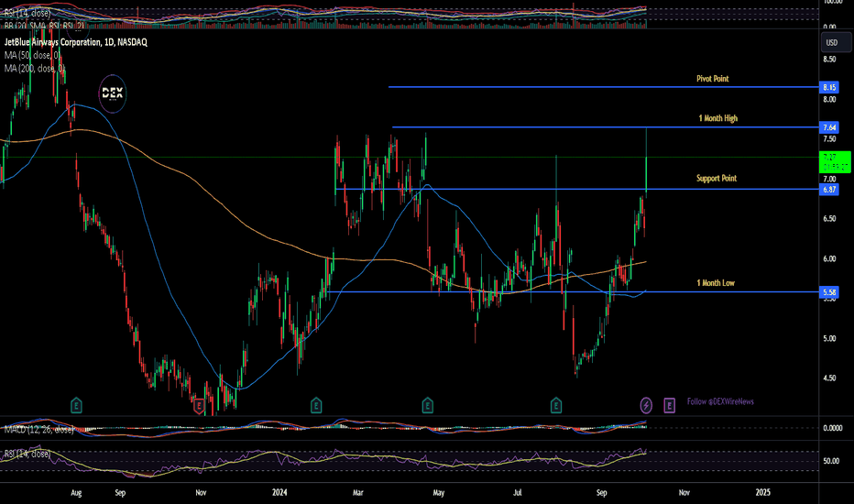This screenshot has width=854, height=504.
Task: Click the 0.0000 MACD scale value
Action: point(832,428)
